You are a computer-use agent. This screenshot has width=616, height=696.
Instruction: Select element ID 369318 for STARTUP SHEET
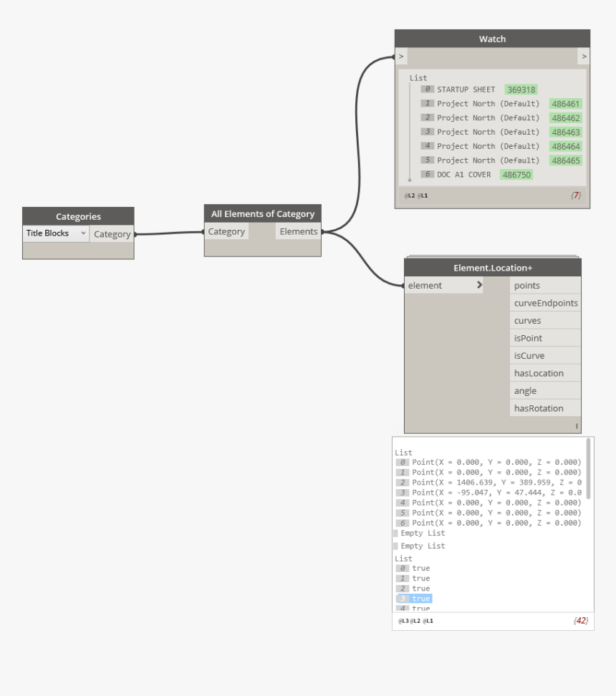tap(521, 90)
